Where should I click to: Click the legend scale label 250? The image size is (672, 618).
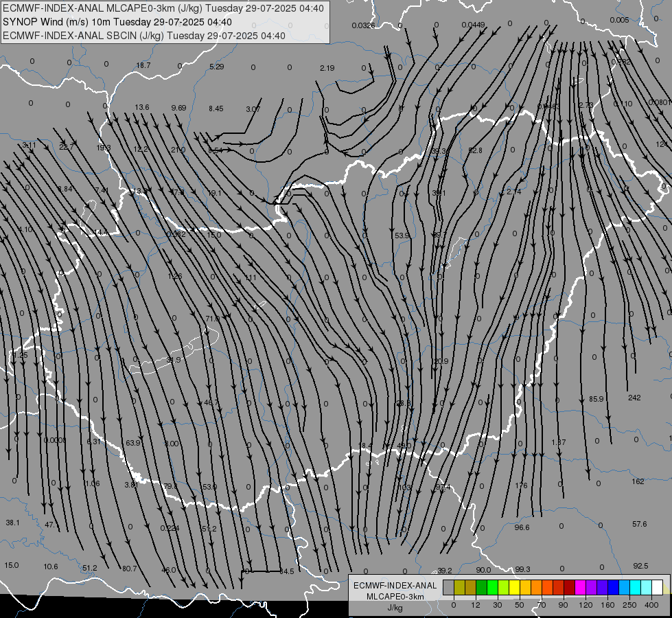click(629, 605)
